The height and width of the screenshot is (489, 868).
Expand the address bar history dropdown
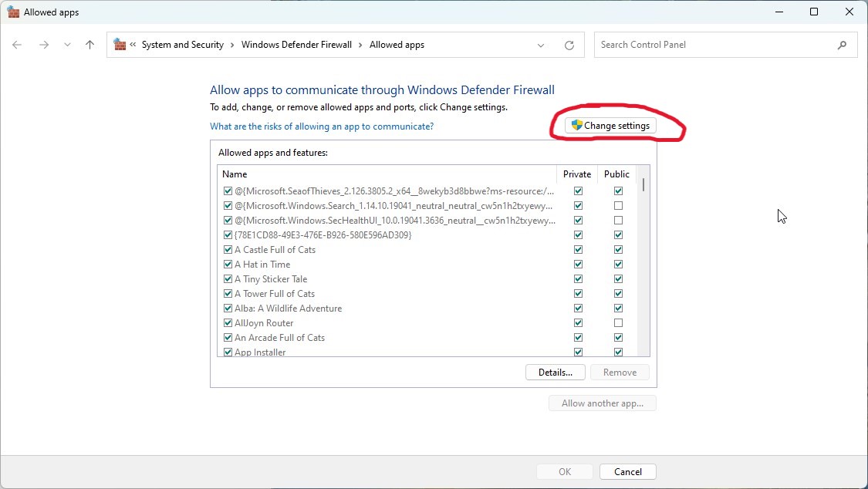pos(541,46)
